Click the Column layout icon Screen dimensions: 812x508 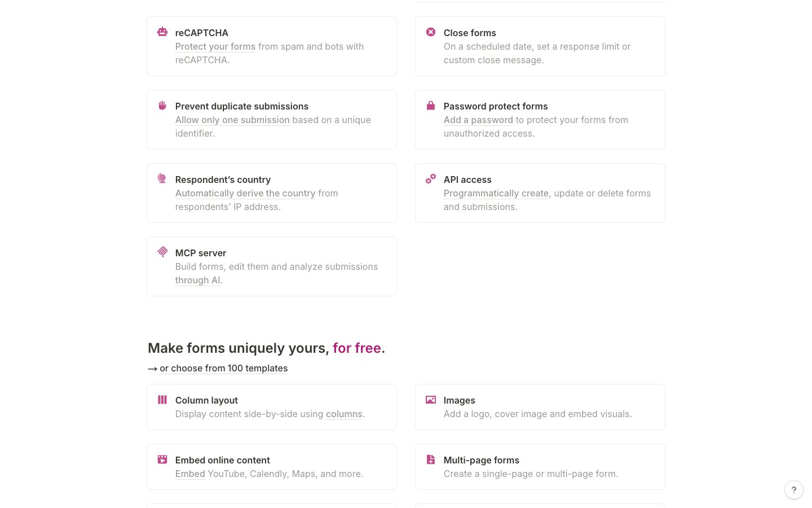tap(162, 400)
